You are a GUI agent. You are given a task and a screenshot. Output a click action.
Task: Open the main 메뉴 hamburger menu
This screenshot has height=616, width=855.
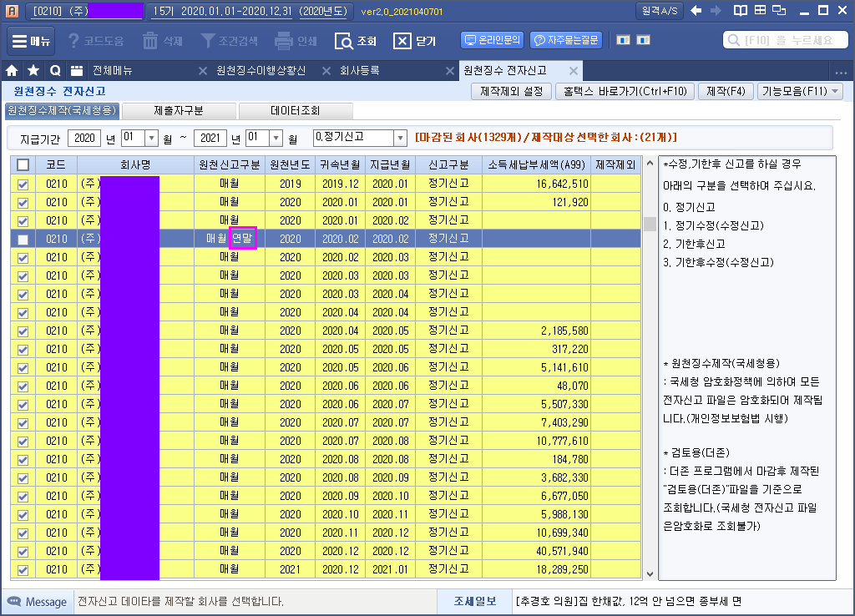point(31,40)
